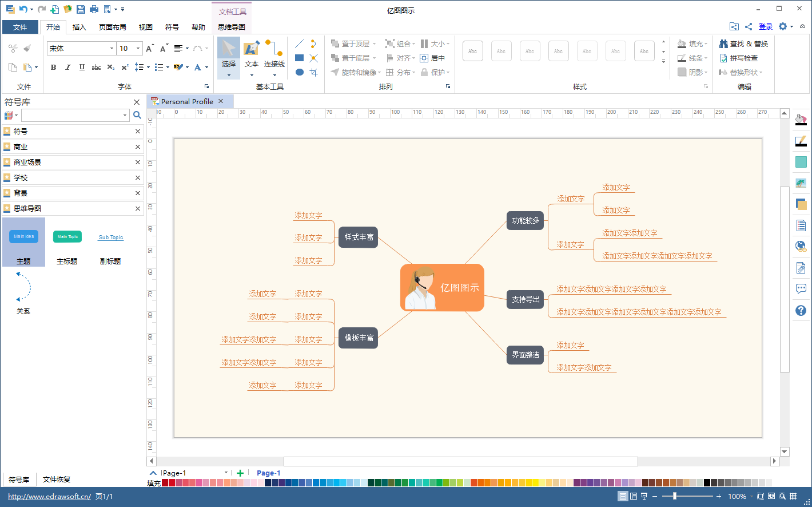Select the 主题 Main Idea shape thumbnail
This screenshot has width=812, height=507.
pyautogui.click(x=23, y=242)
